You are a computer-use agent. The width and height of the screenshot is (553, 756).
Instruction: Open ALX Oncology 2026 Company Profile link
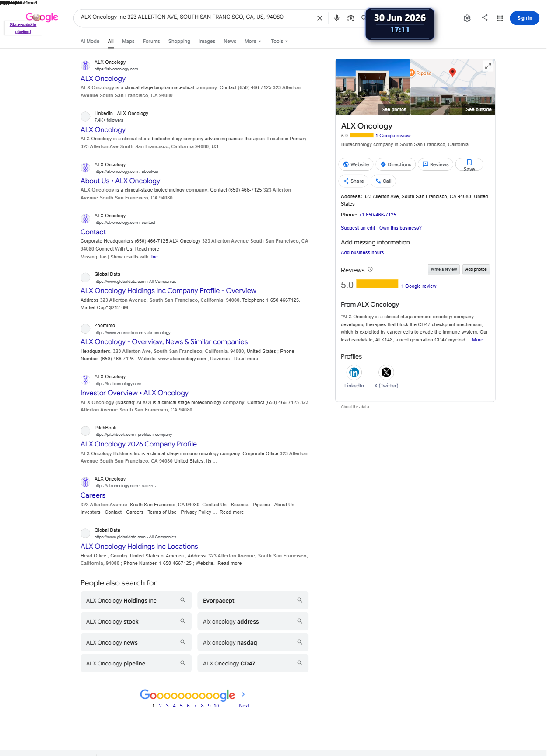139,444
